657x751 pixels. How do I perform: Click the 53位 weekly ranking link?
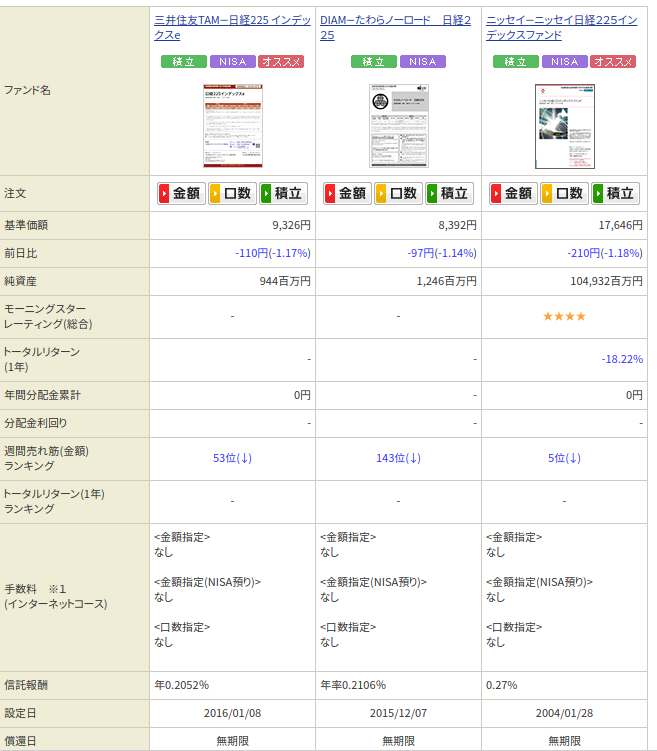coord(232,458)
